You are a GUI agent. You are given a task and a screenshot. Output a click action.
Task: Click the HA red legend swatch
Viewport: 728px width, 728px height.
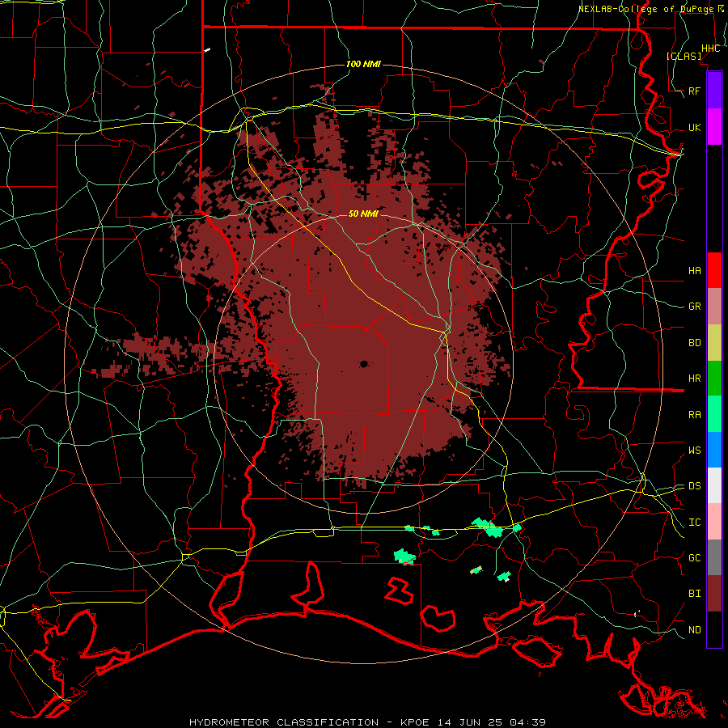pyautogui.click(x=714, y=270)
